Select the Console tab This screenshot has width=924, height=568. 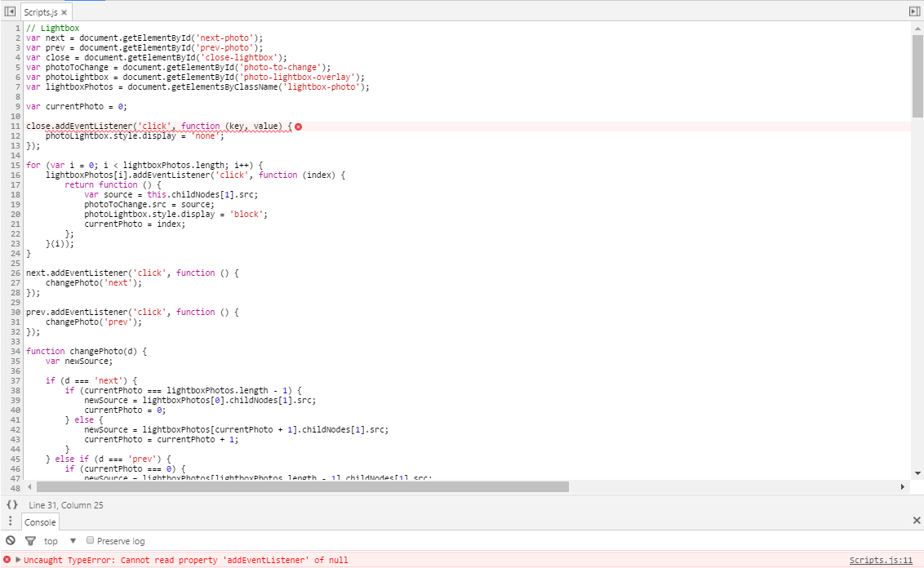(39, 521)
